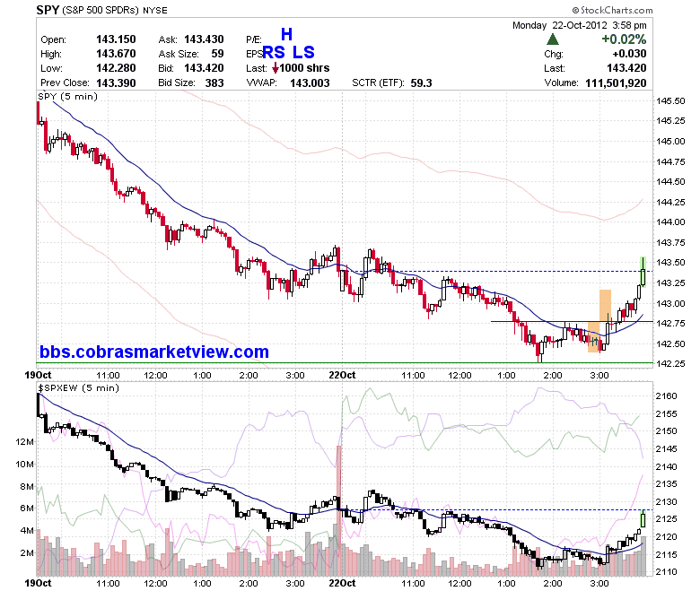Image resolution: width=700 pixels, height=591 pixels.
Task: Click the SPY (5 min) panel label
Action: coord(68,96)
